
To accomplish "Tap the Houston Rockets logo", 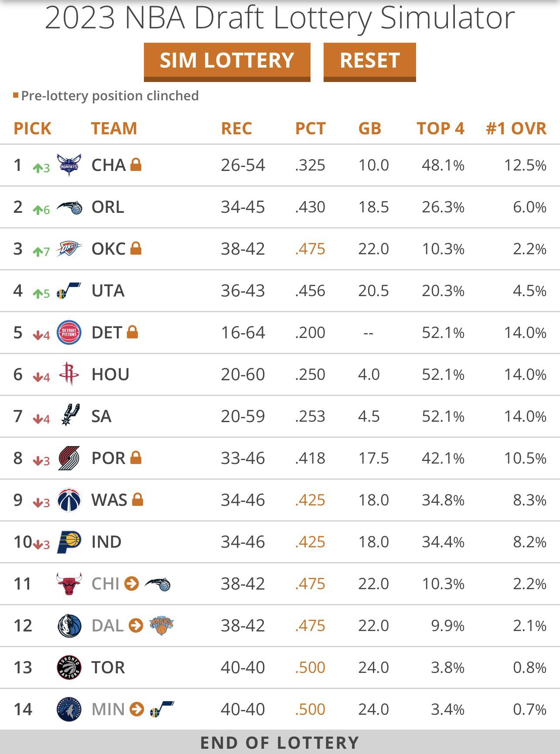I will [x=69, y=374].
